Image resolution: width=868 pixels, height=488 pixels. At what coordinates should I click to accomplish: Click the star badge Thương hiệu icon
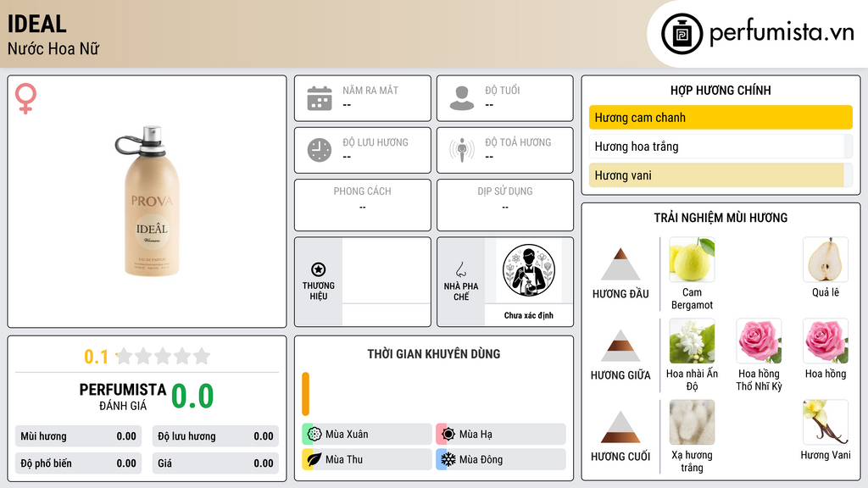[x=319, y=269]
